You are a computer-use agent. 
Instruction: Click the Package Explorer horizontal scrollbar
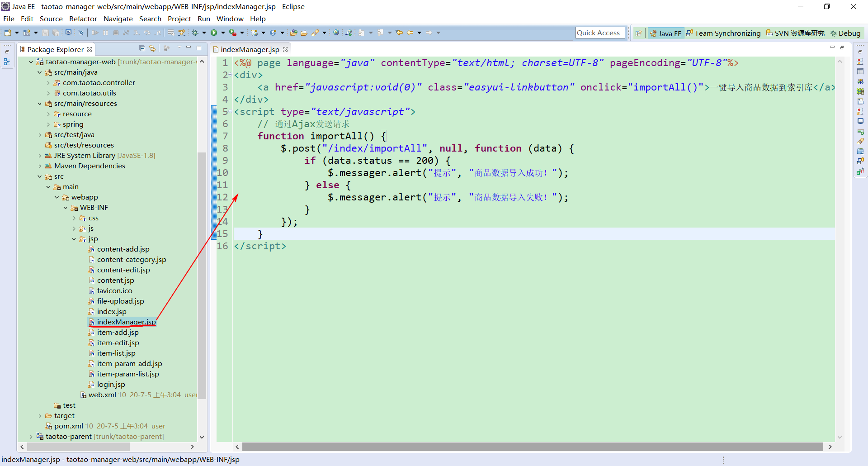(78, 447)
